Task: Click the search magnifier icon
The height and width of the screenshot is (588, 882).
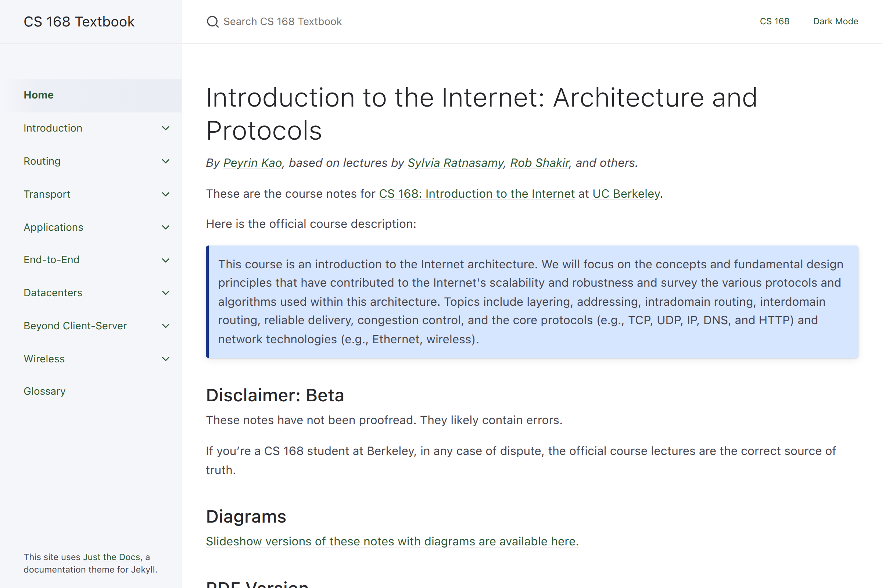Action: 213,22
